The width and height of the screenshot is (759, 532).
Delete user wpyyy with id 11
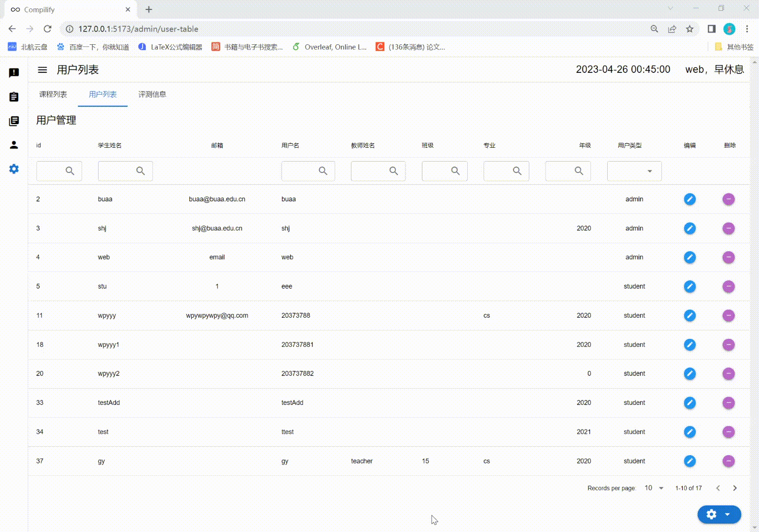pyautogui.click(x=728, y=315)
